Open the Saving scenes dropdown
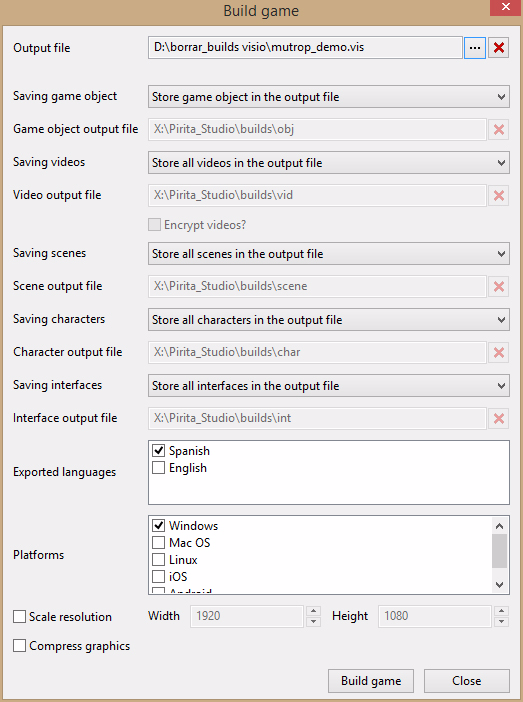This screenshot has width=523, height=702. click(329, 254)
